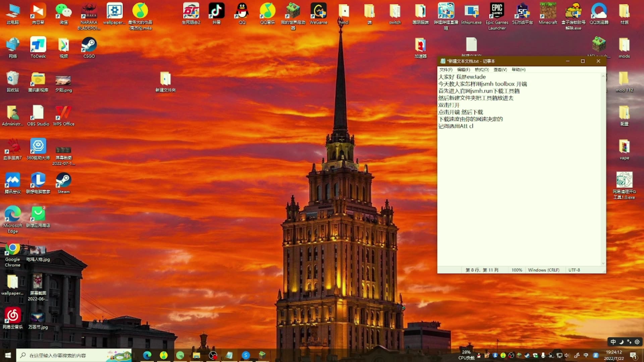This screenshot has height=362, width=644.
Task: Launch QQ penguin icon on desktop
Action: [242, 14]
